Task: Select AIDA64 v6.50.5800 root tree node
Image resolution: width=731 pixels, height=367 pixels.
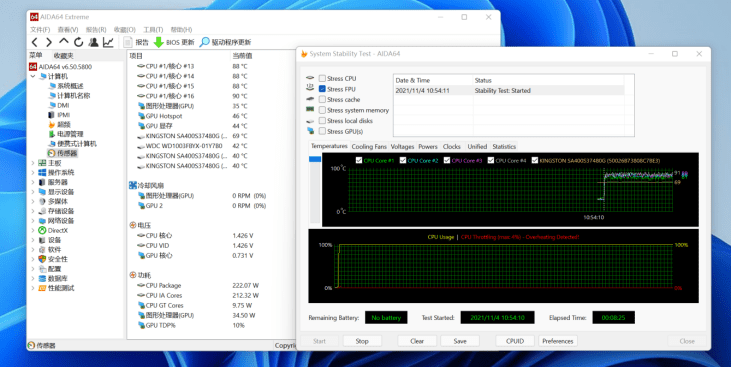Action: tap(61, 67)
